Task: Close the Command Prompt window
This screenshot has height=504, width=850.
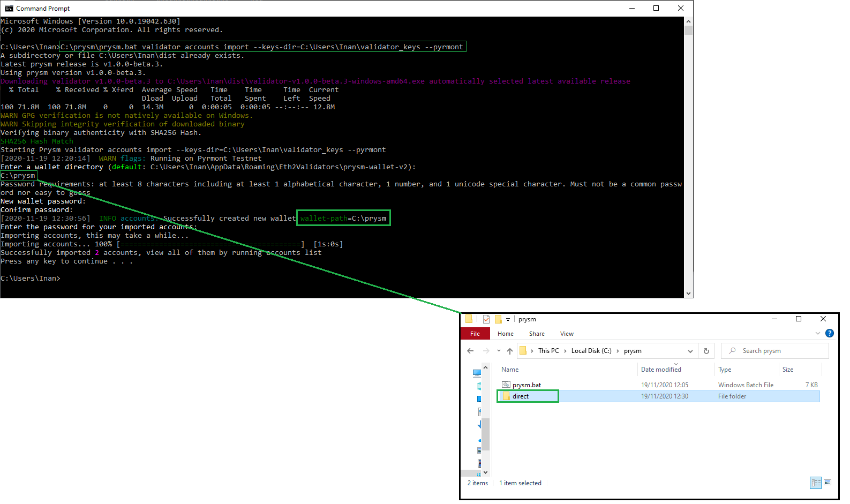Action: pos(681,8)
